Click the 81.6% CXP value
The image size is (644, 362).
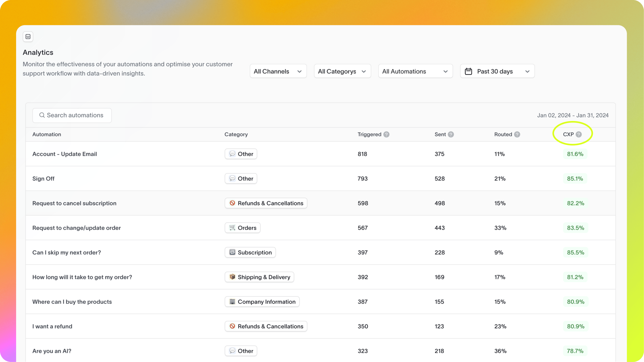click(x=575, y=154)
